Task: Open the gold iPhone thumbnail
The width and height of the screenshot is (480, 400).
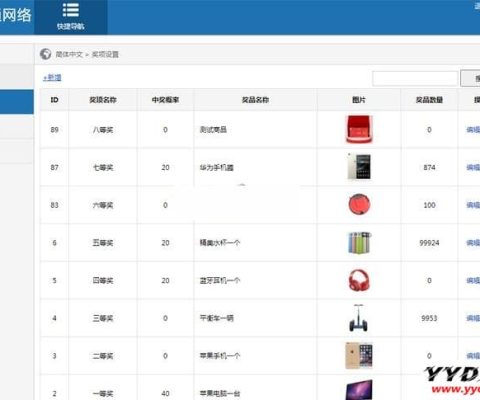Action: click(x=359, y=355)
